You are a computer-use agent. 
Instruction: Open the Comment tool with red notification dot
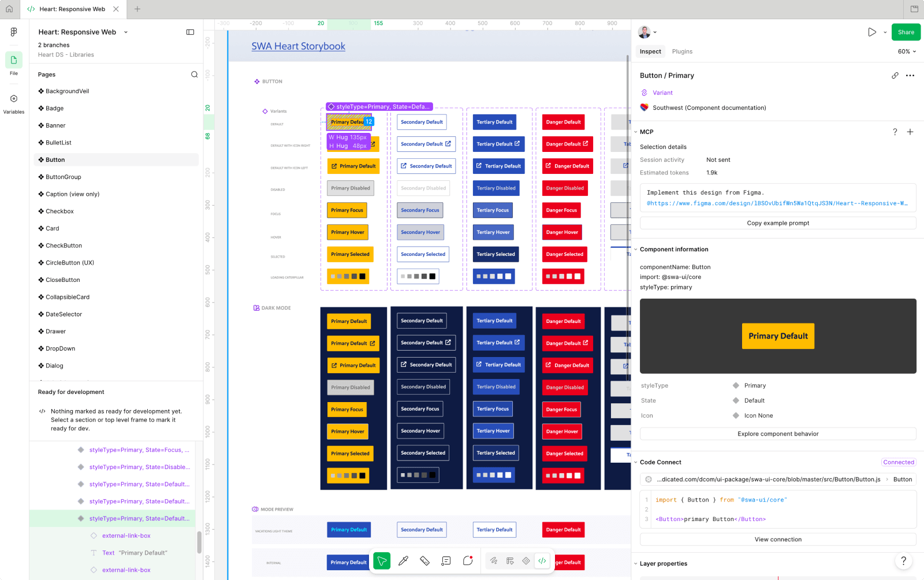468,561
